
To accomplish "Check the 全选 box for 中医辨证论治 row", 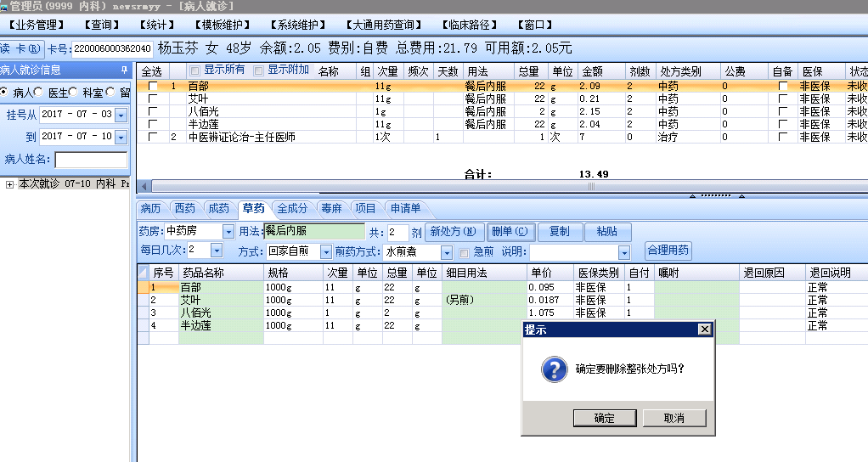I will 153,138.
